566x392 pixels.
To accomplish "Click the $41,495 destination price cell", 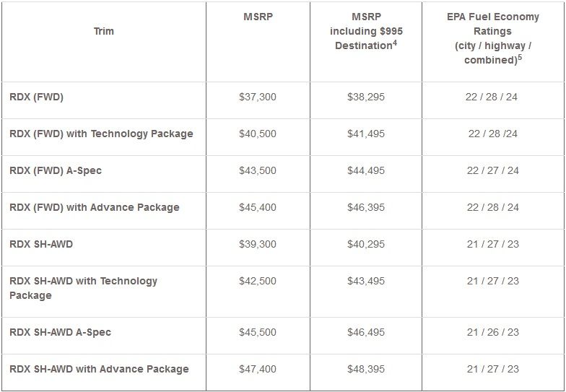I will tap(366, 134).
